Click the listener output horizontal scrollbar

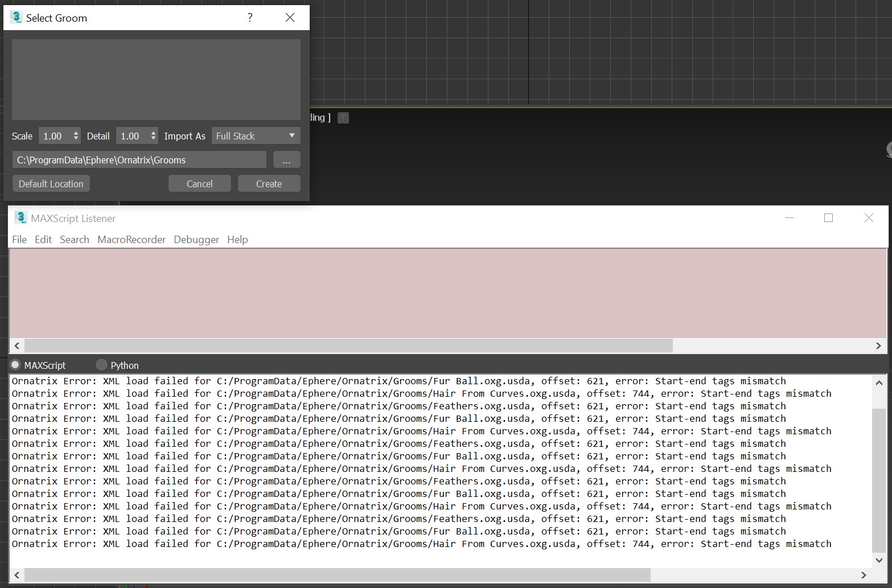[337, 575]
